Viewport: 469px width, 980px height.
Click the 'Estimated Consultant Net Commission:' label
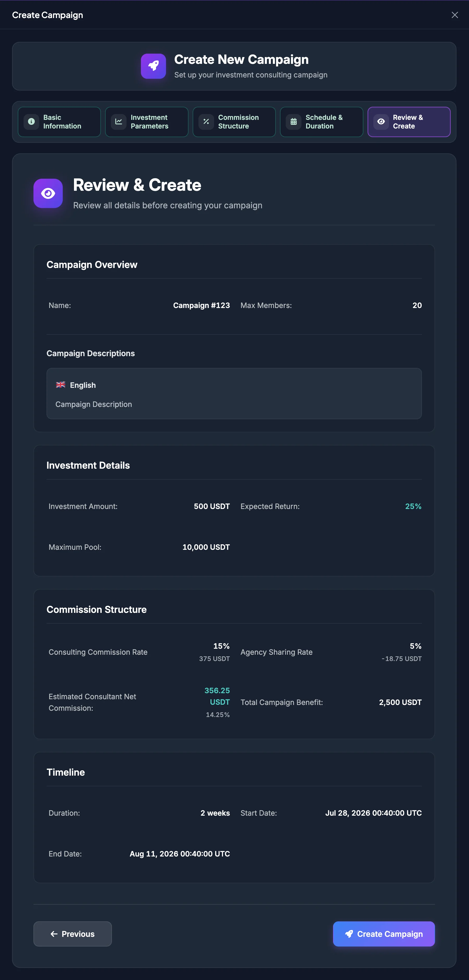click(x=92, y=702)
